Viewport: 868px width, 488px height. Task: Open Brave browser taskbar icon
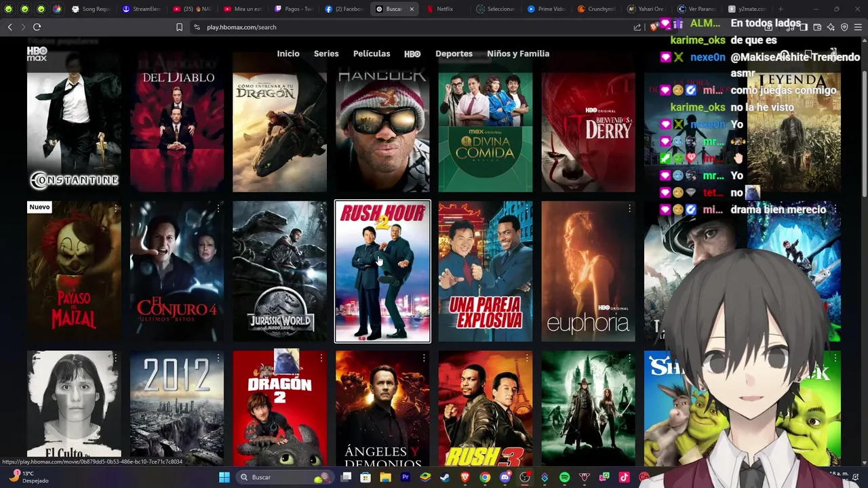(465, 477)
